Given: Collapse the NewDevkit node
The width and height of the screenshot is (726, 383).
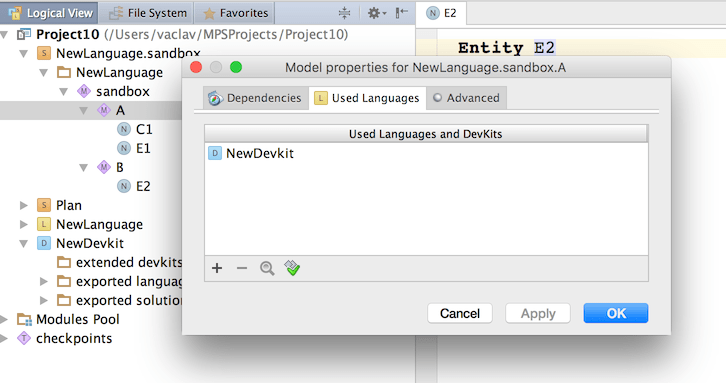Looking at the screenshot, I should (24, 244).
